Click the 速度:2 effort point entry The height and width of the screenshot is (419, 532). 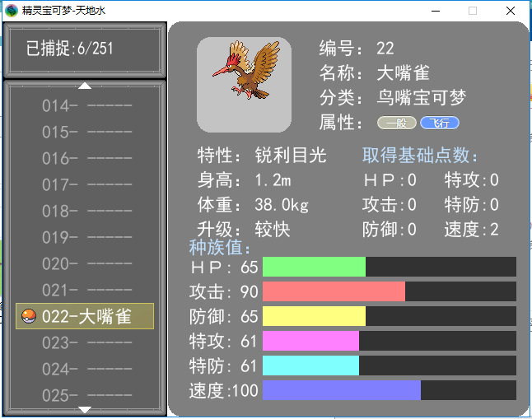[x=472, y=230]
